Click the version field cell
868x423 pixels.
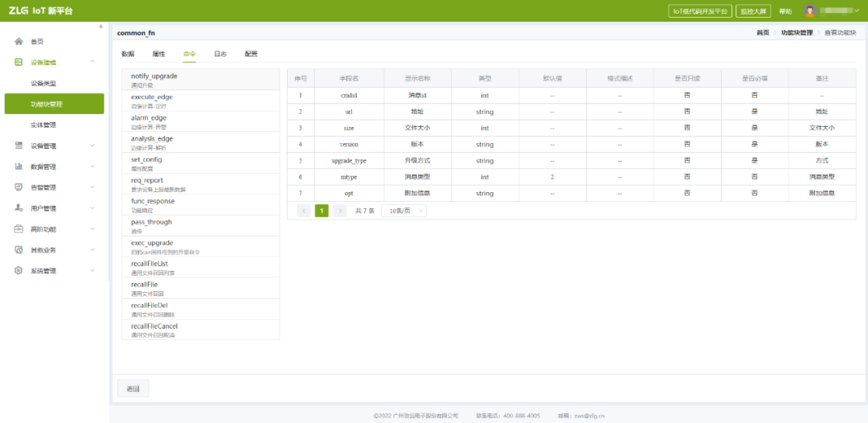[x=350, y=144]
